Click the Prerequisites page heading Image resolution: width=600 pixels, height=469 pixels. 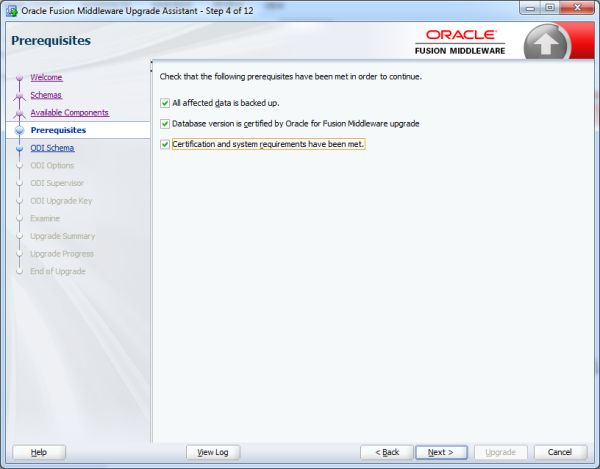tap(51, 41)
